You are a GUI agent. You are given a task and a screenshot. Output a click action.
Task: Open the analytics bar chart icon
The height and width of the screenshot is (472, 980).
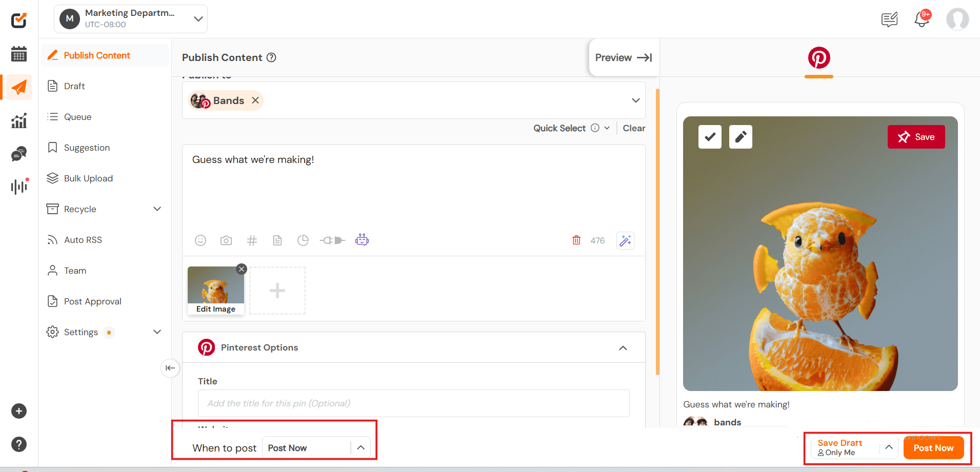coord(19,121)
